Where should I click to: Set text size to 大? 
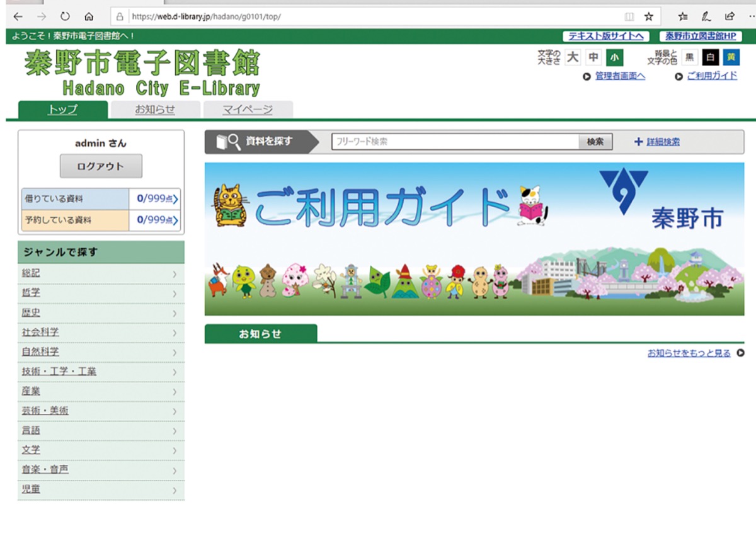click(x=572, y=57)
